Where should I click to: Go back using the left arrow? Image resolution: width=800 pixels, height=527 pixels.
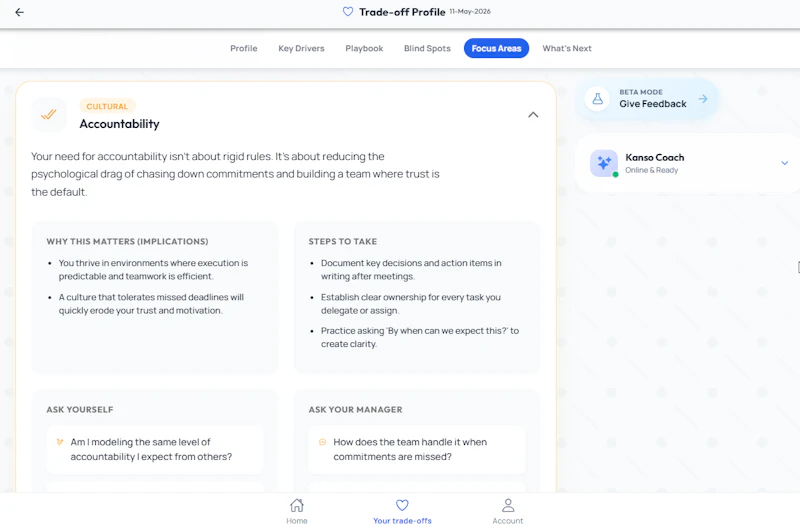19,12
